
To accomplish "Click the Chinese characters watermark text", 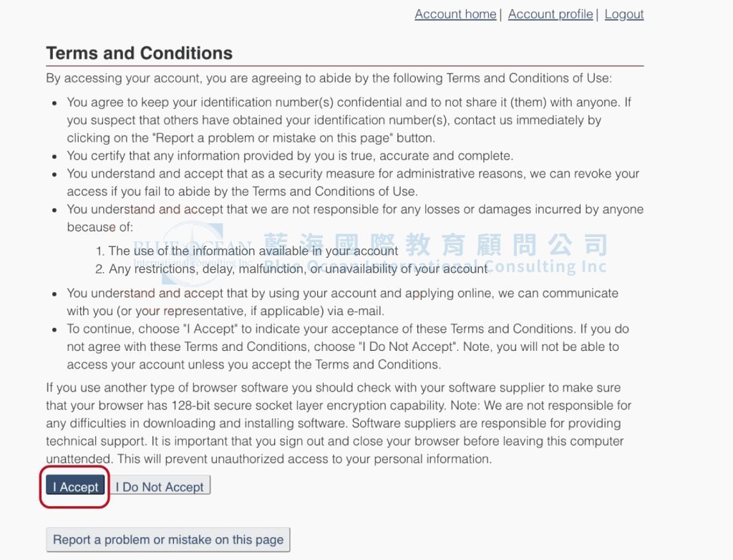I will pyautogui.click(x=436, y=245).
